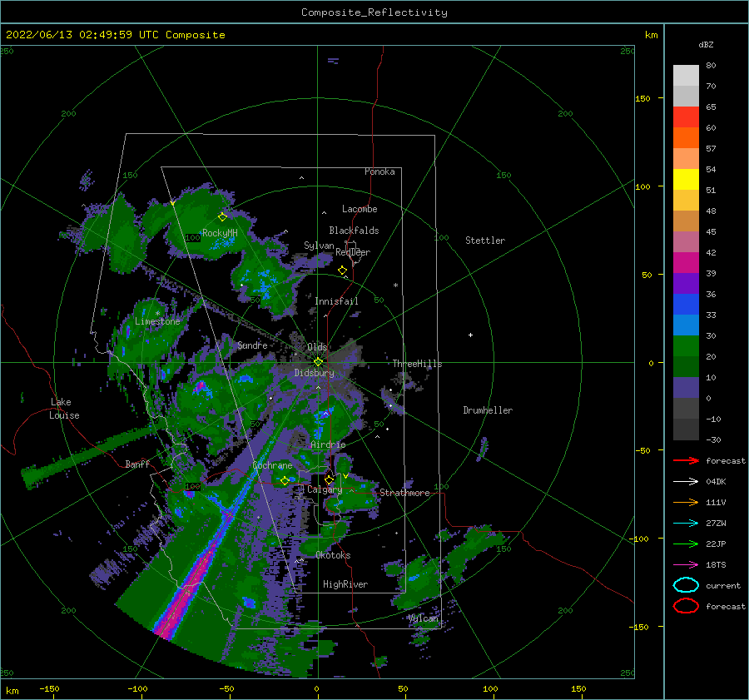Pick the bright yellow 54 dBZ swatch
The width and height of the screenshot is (749, 700).
coord(686,179)
